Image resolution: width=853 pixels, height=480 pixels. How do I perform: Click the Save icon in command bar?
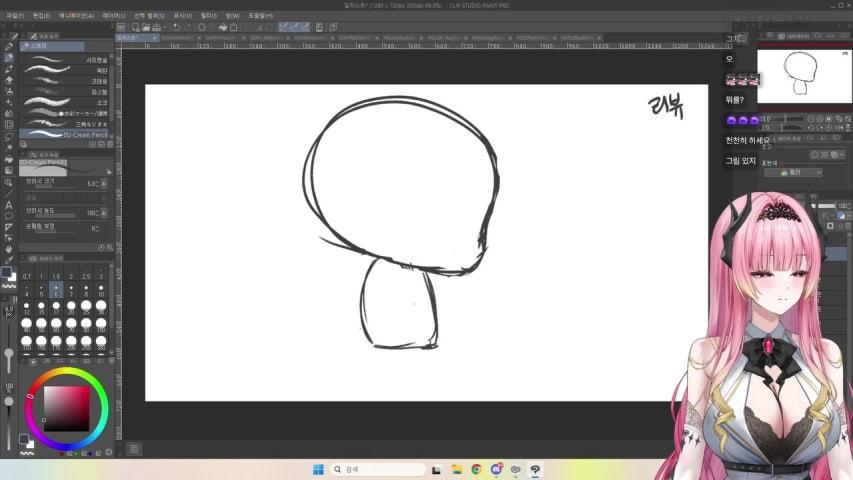point(157,27)
